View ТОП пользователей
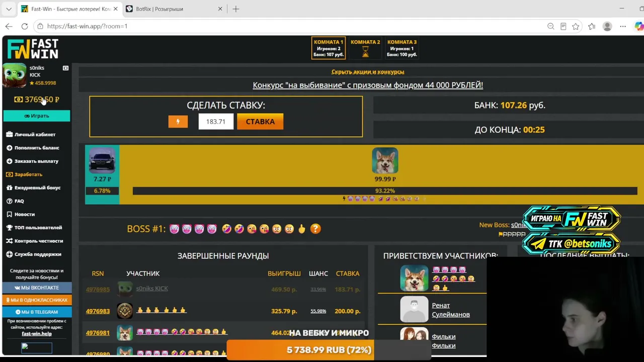 38,228
